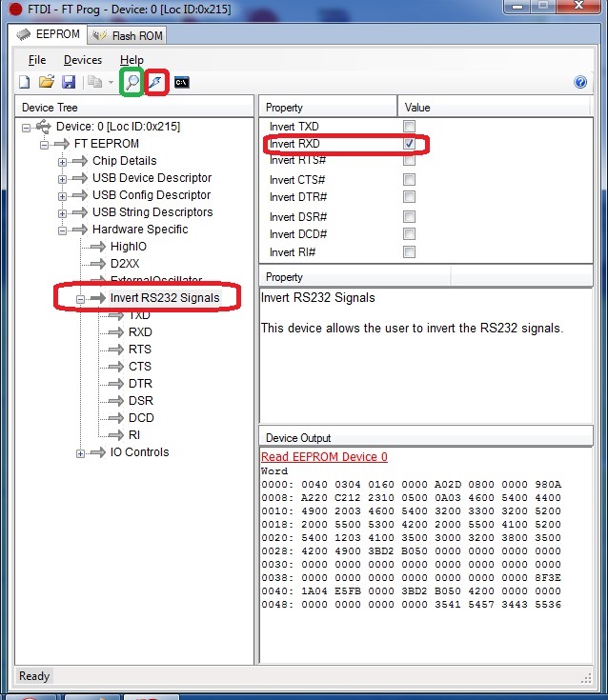
Task: Open the Devices menu
Action: pyautogui.click(x=83, y=60)
